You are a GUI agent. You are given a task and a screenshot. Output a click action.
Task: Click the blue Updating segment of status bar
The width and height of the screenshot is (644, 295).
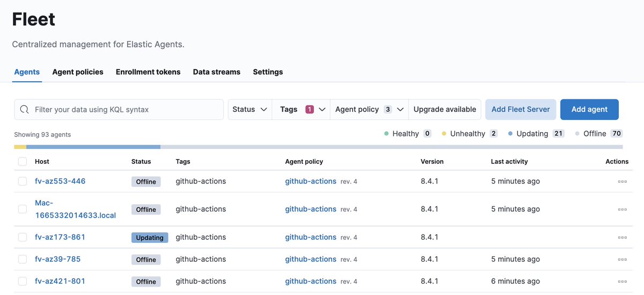[93, 147]
